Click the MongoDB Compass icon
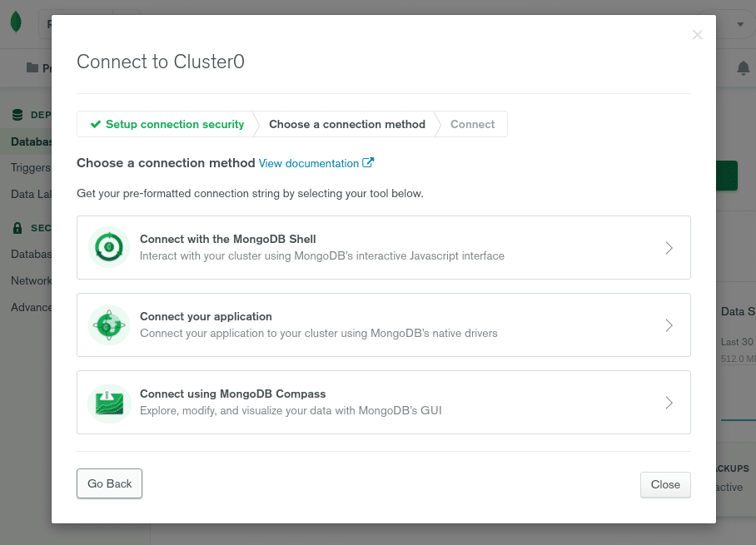 (x=109, y=402)
